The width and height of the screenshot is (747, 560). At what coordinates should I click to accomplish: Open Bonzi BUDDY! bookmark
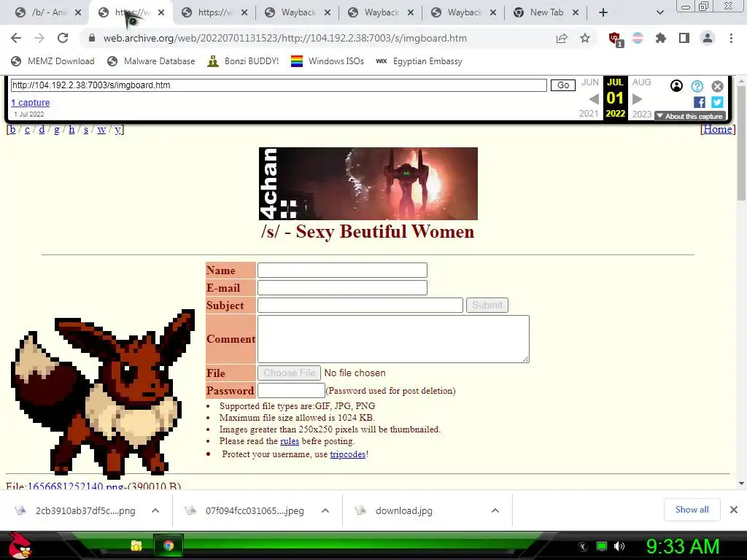click(243, 61)
